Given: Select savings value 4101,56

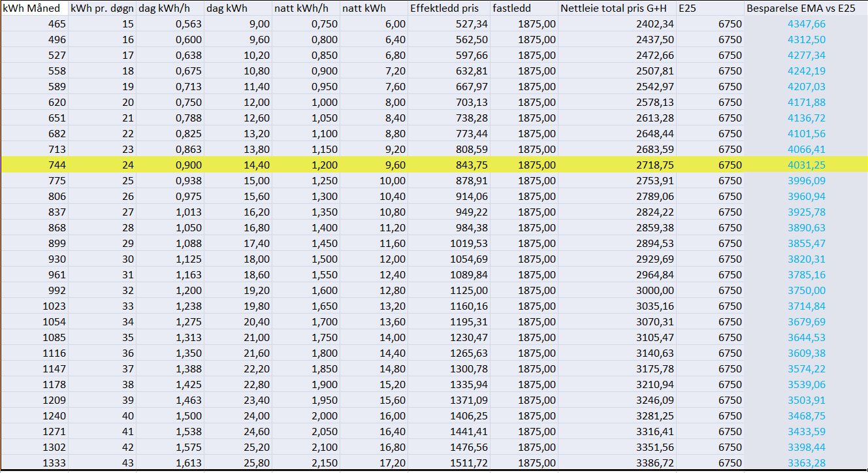Looking at the screenshot, I should pos(806,133).
